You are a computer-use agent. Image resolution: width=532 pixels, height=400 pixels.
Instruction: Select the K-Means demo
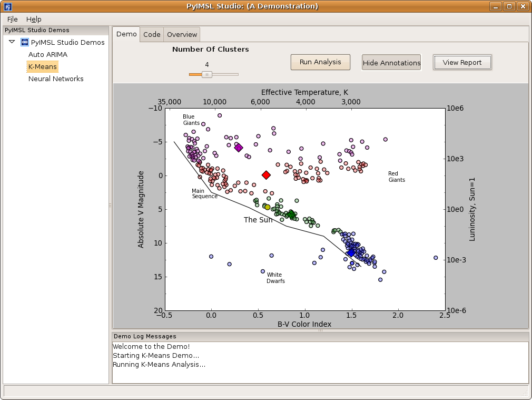coord(43,66)
